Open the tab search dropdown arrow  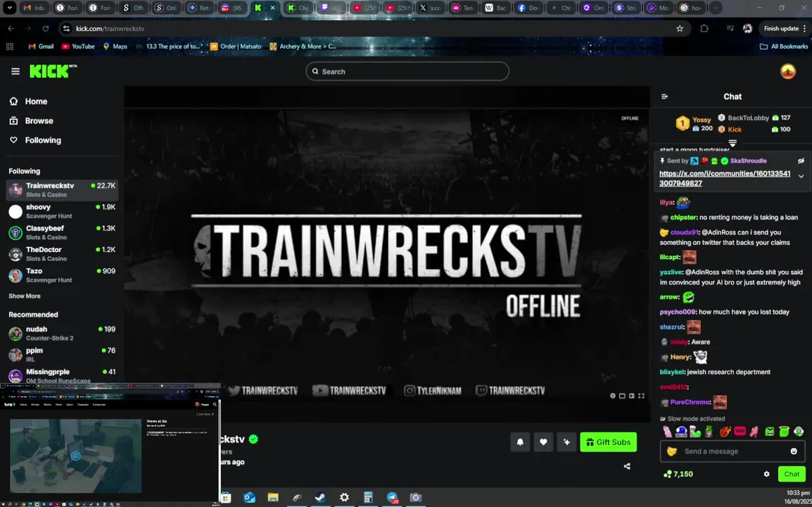tap(9, 8)
